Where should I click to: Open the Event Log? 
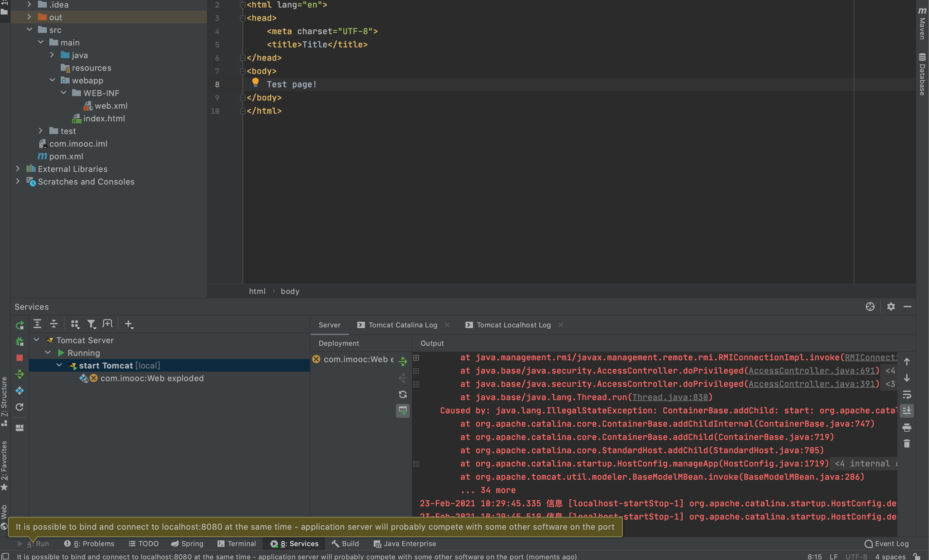point(887,544)
